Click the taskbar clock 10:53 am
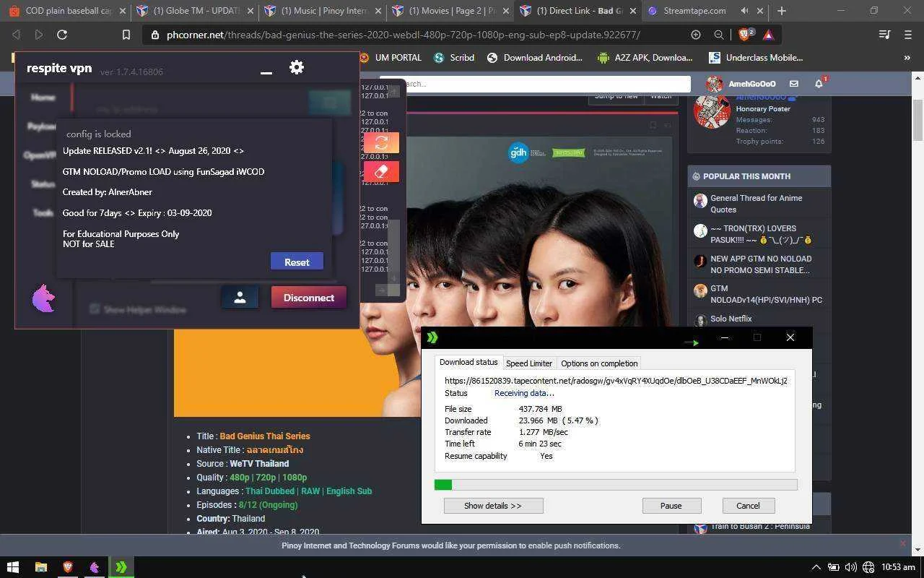 pyautogui.click(x=898, y=567)
